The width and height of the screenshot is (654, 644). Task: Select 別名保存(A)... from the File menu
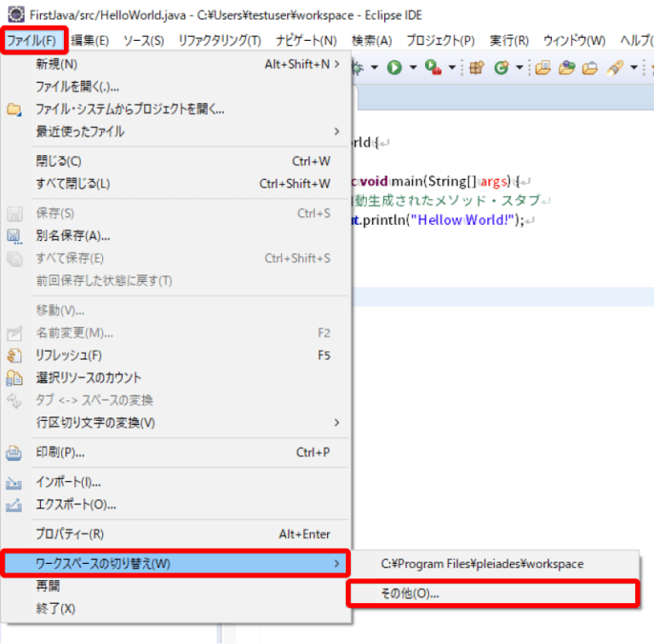tap(72, 235)
